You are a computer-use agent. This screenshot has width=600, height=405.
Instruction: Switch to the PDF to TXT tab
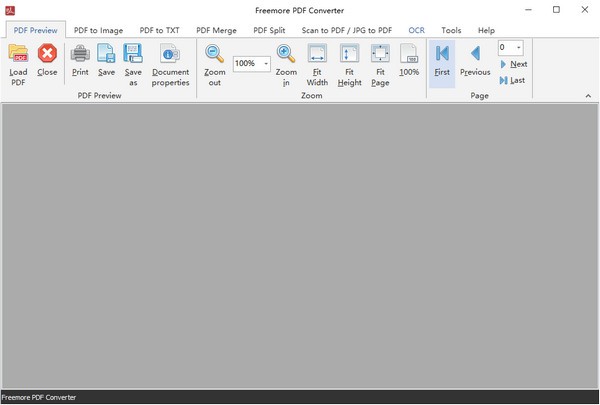point(160,30)
